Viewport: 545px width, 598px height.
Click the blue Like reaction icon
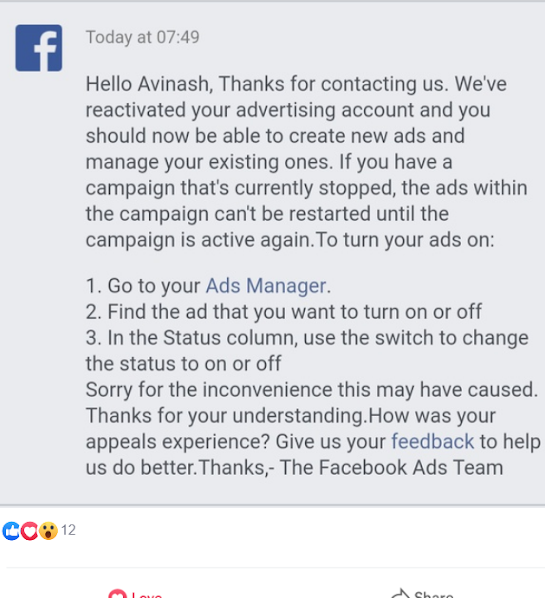point(11,530)
